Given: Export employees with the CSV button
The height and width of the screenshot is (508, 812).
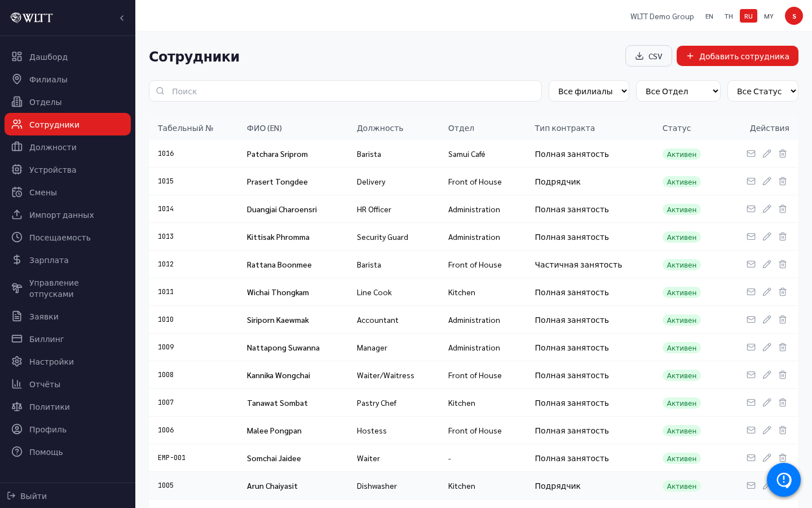Looking at the screenshot, I should 648,56.
